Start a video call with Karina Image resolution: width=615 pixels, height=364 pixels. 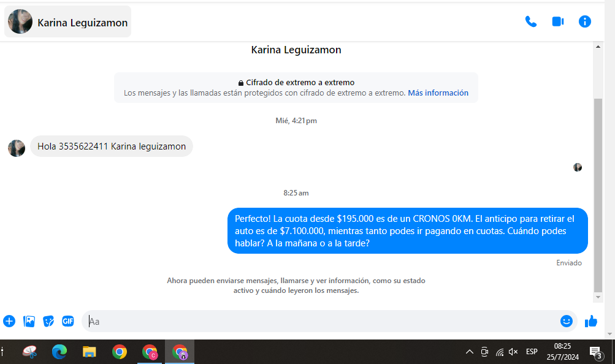point(557,21)
